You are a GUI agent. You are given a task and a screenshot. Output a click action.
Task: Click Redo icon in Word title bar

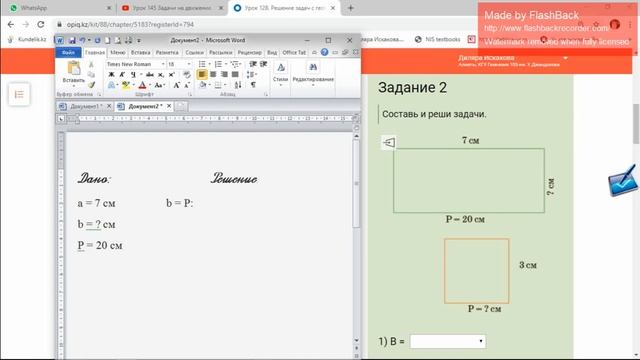point(98,40)
